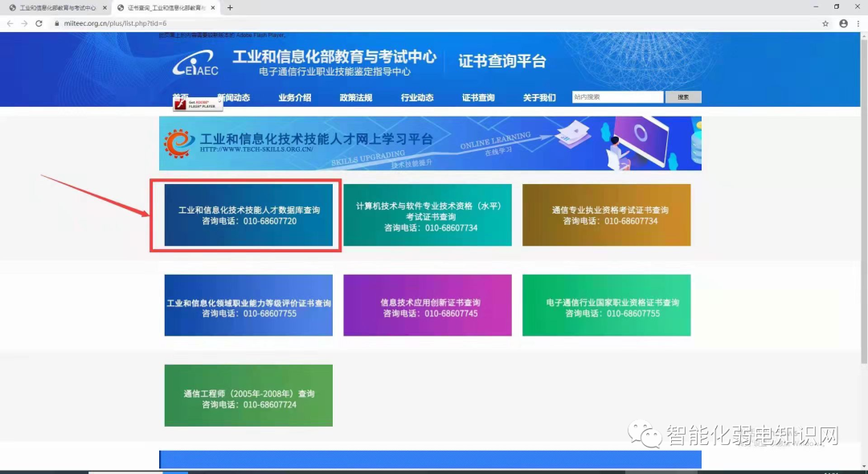Viewport: 868px width, 474px height.
Task: Open the Chrome three-dot menu
Action: (858, 23)
